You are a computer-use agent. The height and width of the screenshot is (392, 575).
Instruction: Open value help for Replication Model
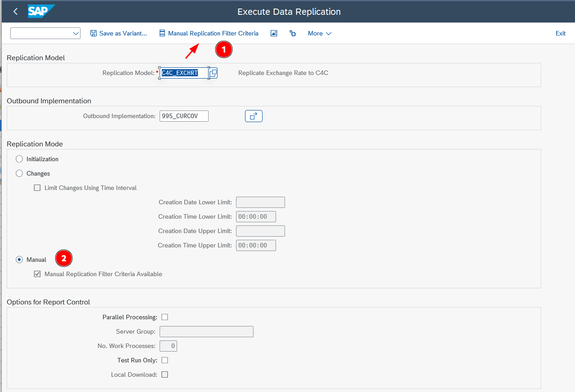(214, 73)
